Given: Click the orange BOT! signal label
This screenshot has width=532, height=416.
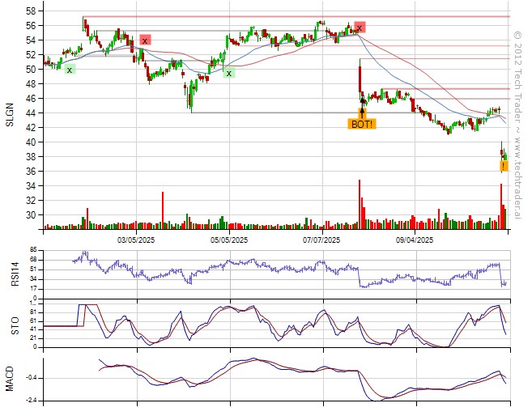Looking at the screenshot, I should point(362,125).
